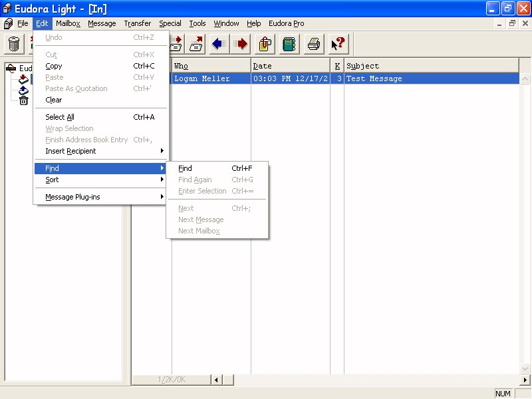Click the trash can toolbar icon
This screenshot has width=532, height=399.
(14, 44)
